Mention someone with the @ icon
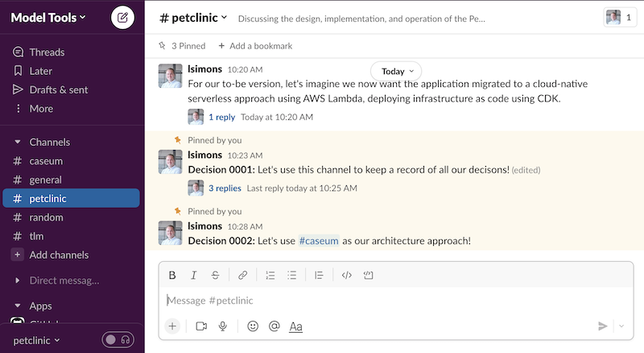 click(274, 326)
